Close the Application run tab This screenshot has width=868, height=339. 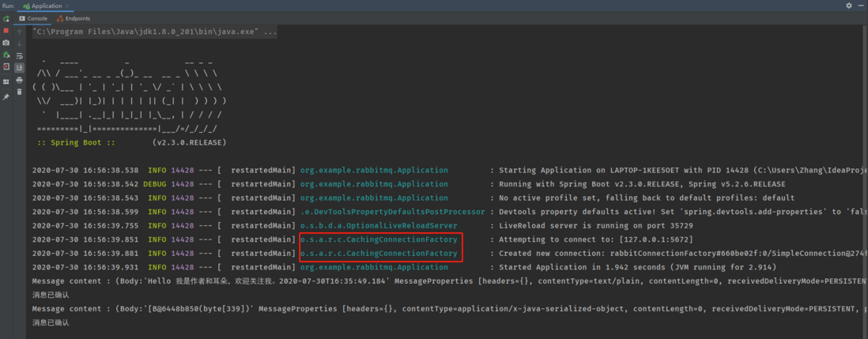68,6
